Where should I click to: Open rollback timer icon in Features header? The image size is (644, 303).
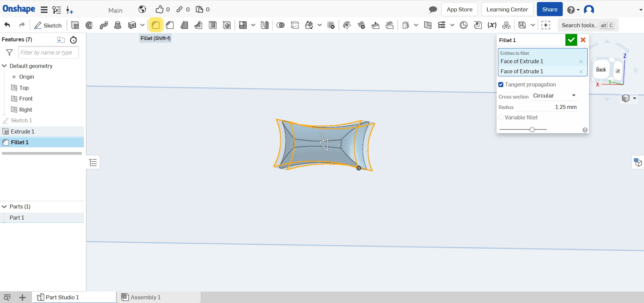pos(73,40)
